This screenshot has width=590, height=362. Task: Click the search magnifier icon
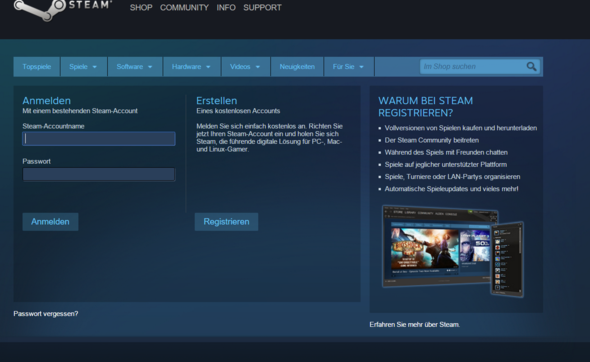point(531,67)
